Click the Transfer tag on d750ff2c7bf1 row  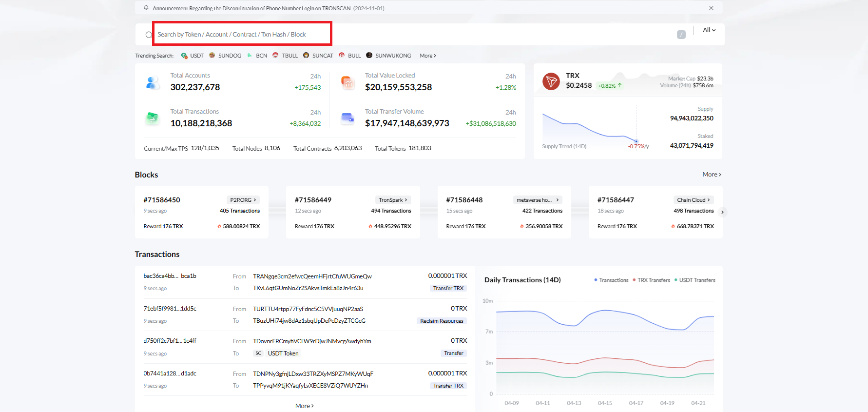[454, 353]
